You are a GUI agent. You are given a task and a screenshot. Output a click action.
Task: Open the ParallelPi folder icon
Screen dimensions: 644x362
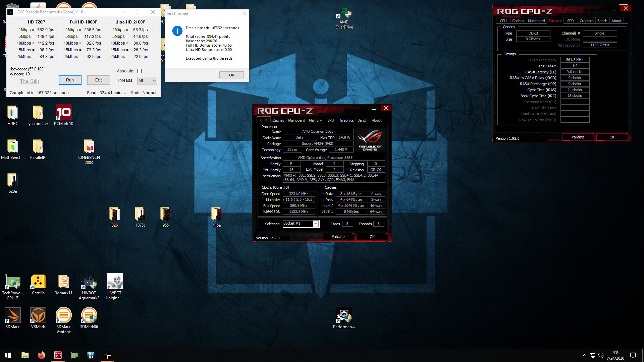tap(38, 149)
